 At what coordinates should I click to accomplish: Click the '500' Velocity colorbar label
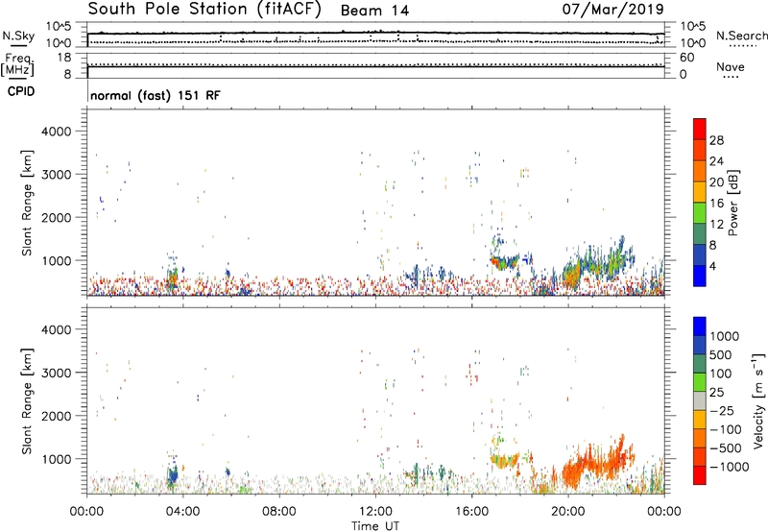click(x=721, y=354)
